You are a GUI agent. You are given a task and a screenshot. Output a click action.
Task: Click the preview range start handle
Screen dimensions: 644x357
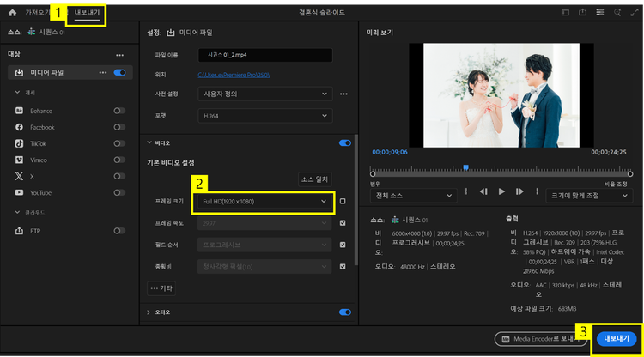click(373, 174)
